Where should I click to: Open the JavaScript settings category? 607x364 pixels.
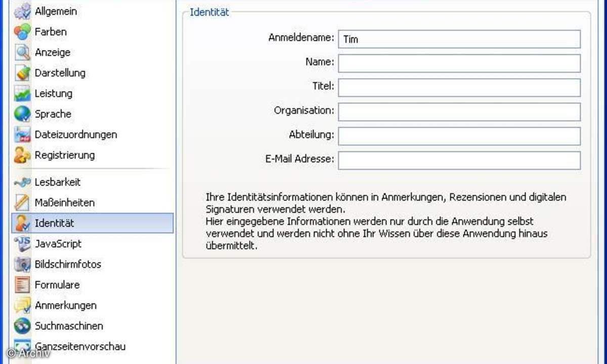[x=92, y=244]
